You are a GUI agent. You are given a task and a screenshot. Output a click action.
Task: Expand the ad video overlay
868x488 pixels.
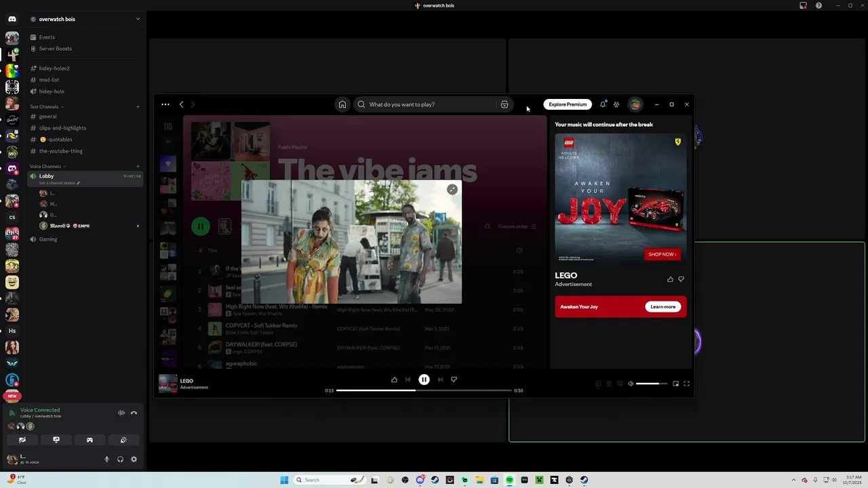tap(452, 190)
